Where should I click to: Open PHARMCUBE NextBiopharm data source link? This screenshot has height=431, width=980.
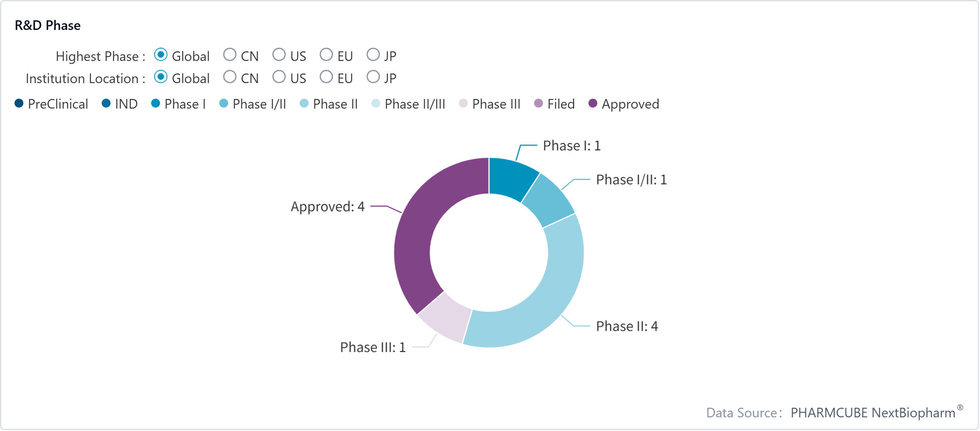(x=873, y=413)
